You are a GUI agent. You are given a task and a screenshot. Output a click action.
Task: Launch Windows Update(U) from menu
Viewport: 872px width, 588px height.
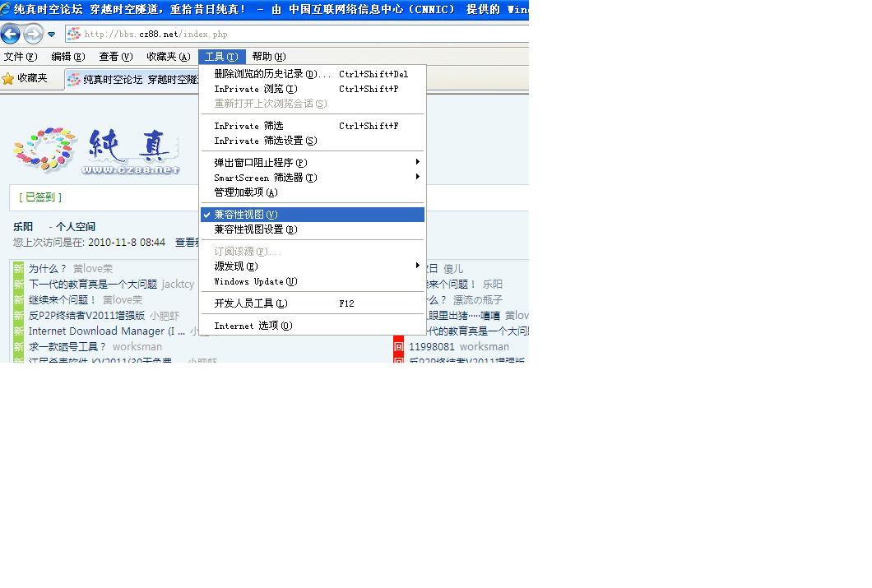point(313,281)
